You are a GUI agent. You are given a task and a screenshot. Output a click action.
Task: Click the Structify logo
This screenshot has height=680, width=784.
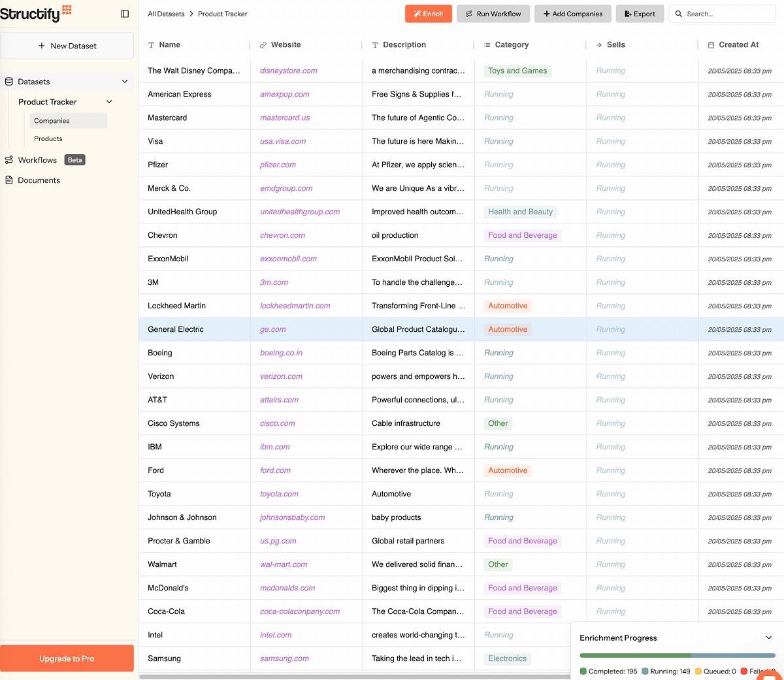coord(36,13)
